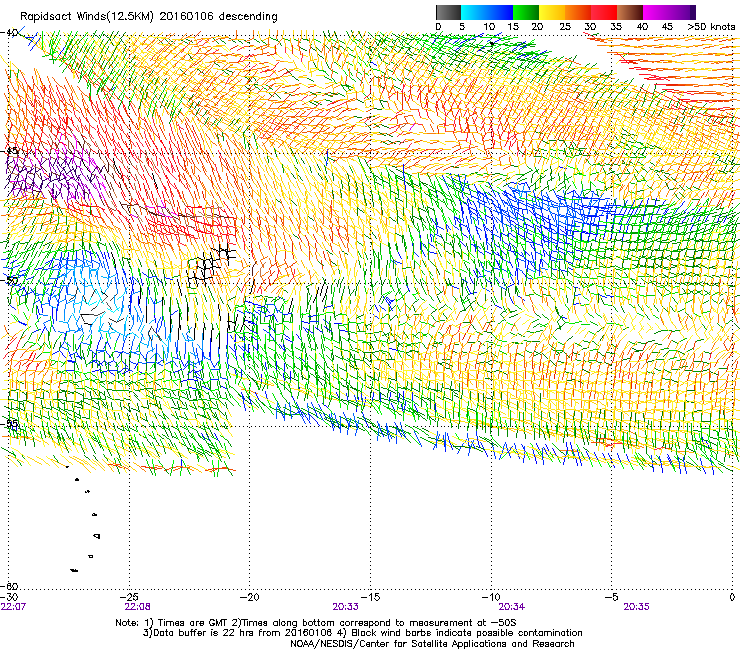This screenshot has width=740, height=650.
Task: Click the -55 latitude axis label
Action: [x=9, y=424]
